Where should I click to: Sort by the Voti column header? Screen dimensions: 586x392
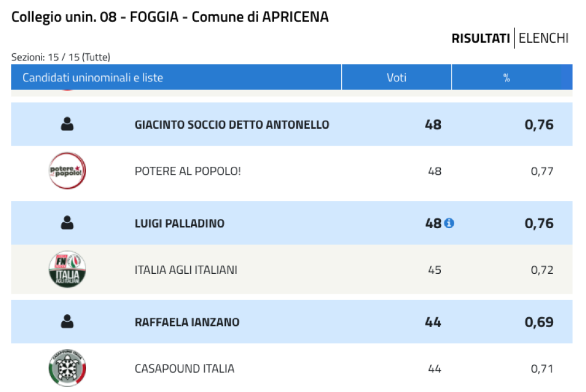pyautogui.click(x=396, y=77)
